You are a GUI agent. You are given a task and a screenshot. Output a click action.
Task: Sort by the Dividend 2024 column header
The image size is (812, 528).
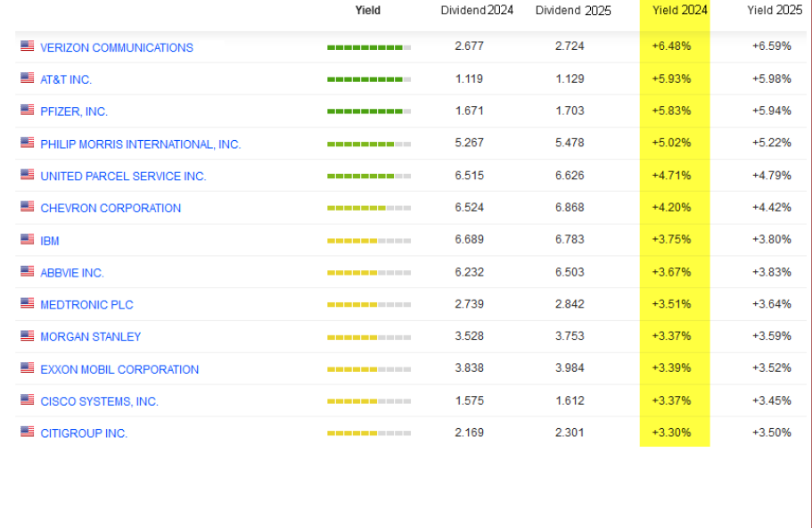(x=477, y=11)
